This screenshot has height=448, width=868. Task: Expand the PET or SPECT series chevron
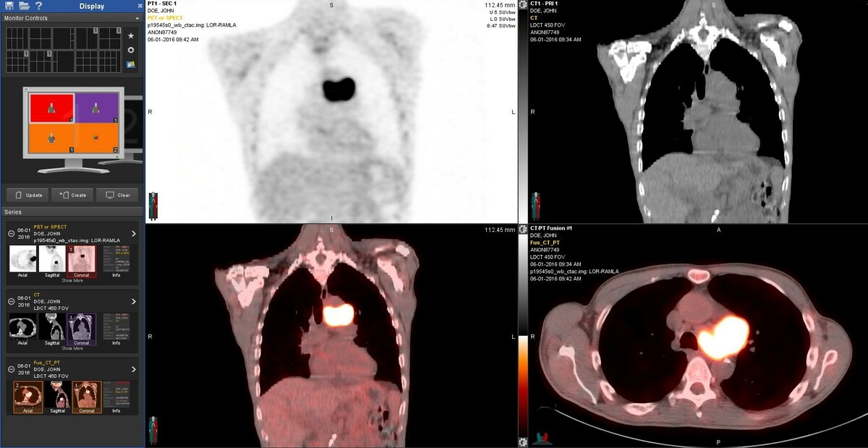pyautogui.click(x=134, y=233)
